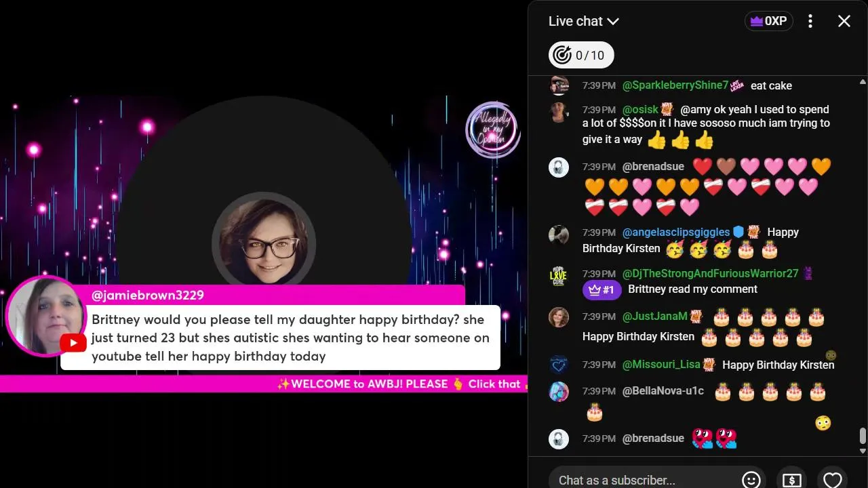The width and height of the screenshot is (868, 488).
Task: Click the heart reaction button
Action: [x=833, y=480]
